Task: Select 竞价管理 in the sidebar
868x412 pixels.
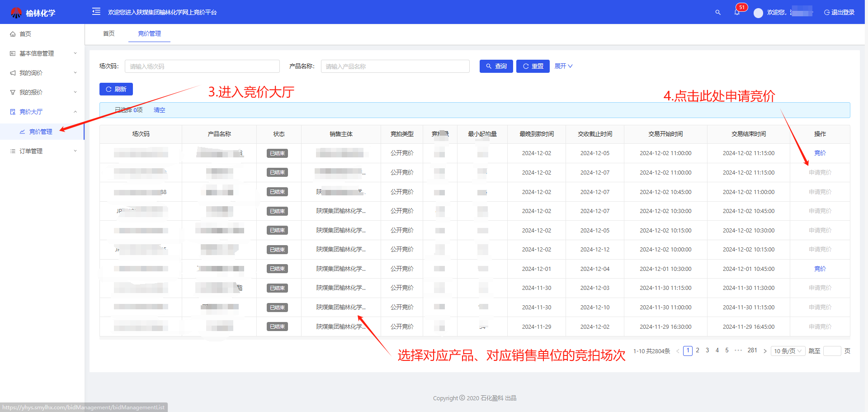Action: (x=41, y=132)
